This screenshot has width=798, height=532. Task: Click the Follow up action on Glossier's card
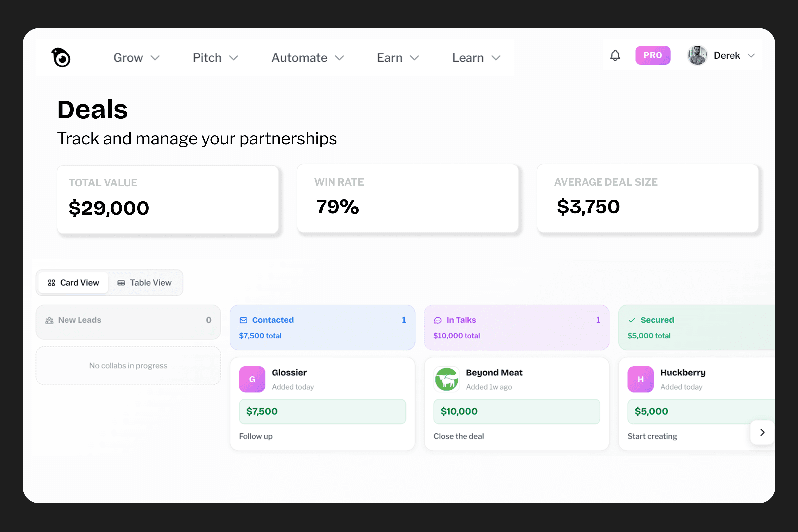click(256, 436)
